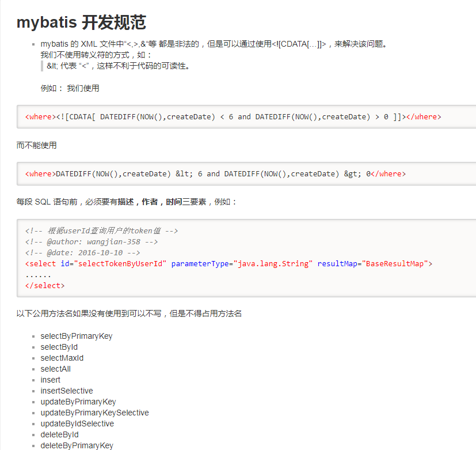This screenshot has width=476, height=450.
Task: Click the closing '</select>' tag
Action: (45, 286)
